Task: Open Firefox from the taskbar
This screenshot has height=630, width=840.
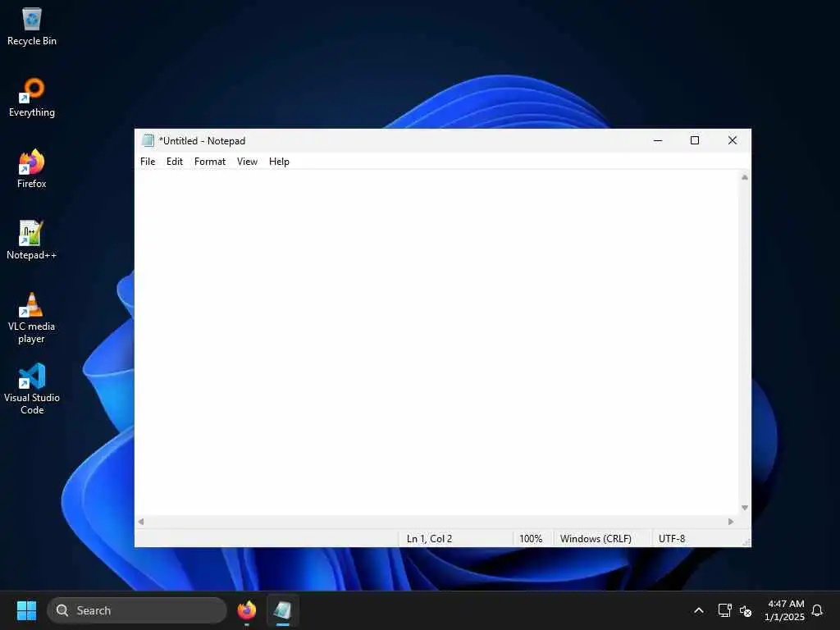Action: [x=247, y=610]
